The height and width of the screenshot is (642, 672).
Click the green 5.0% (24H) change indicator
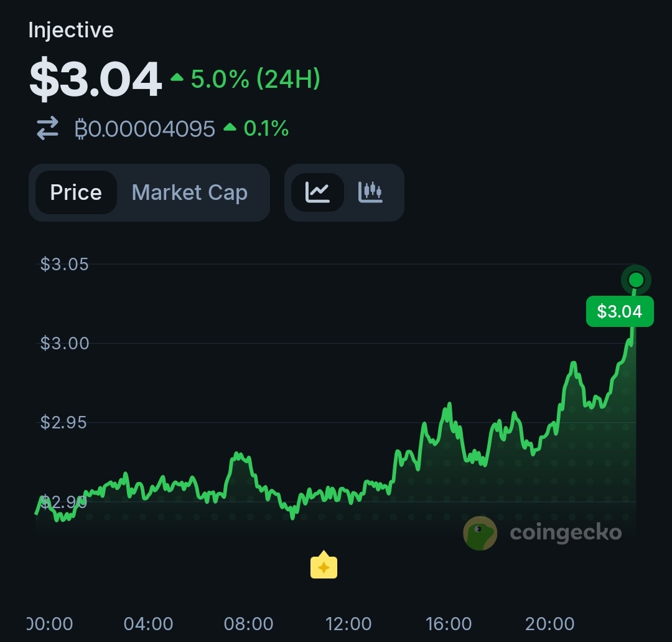point(246,79)
